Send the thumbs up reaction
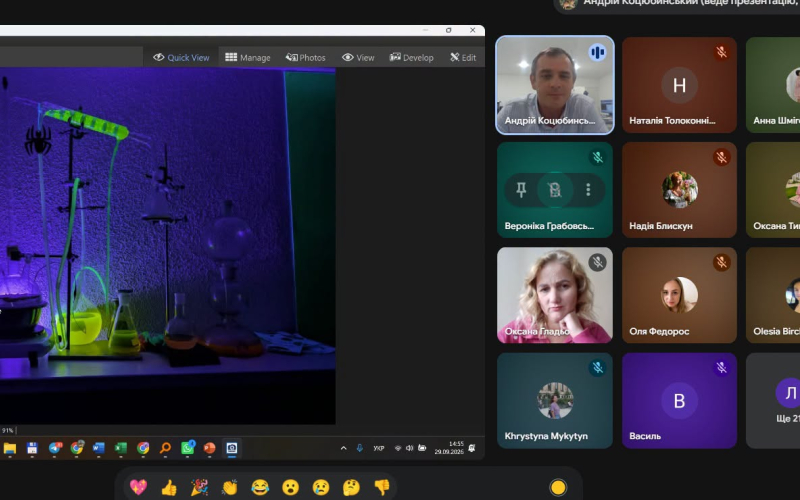Viewport: 800px width, 500px height. click(169, 487)
